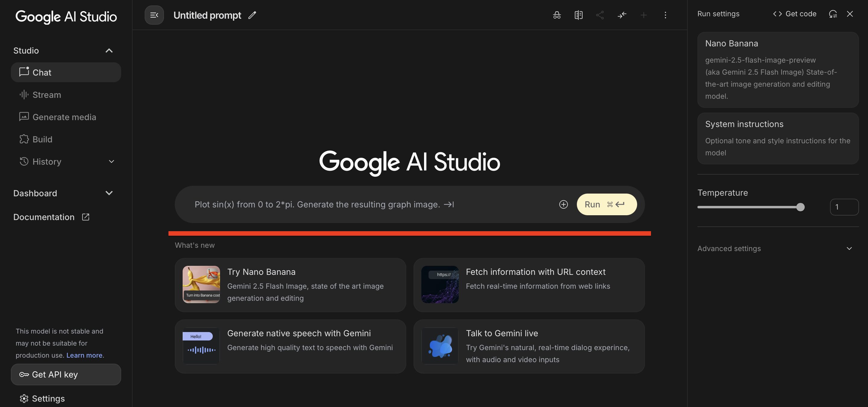Toggle the incognito temporary chat icon

[557, 15]
